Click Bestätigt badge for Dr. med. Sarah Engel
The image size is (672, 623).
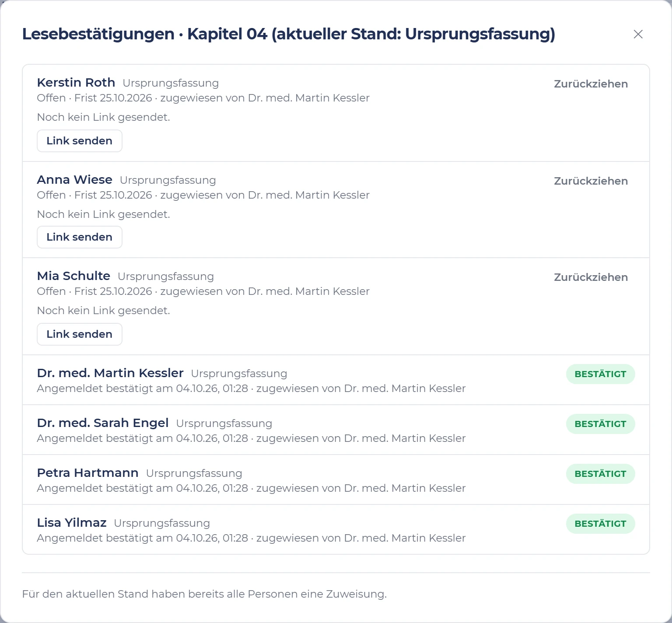click(x=600, y=424)
